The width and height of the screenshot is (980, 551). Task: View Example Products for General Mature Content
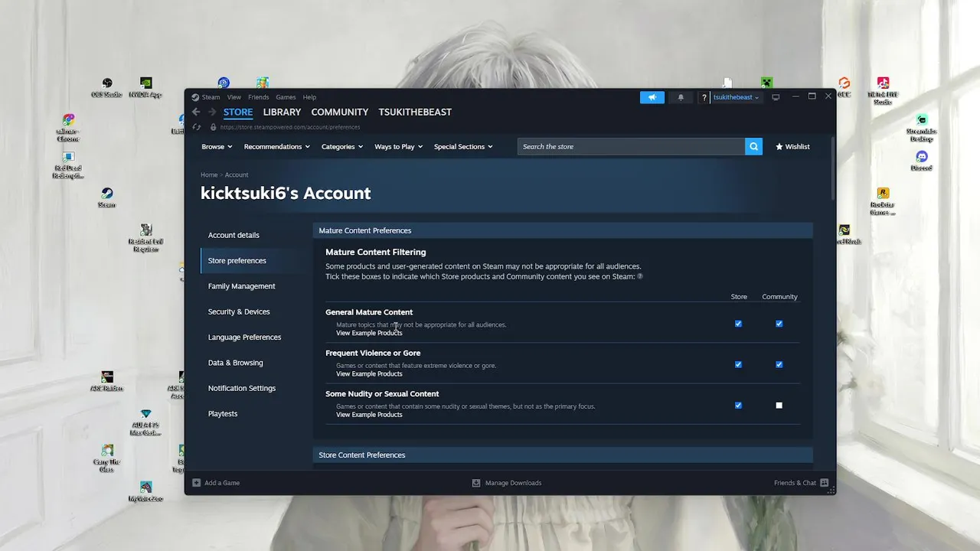coord(369,333)
